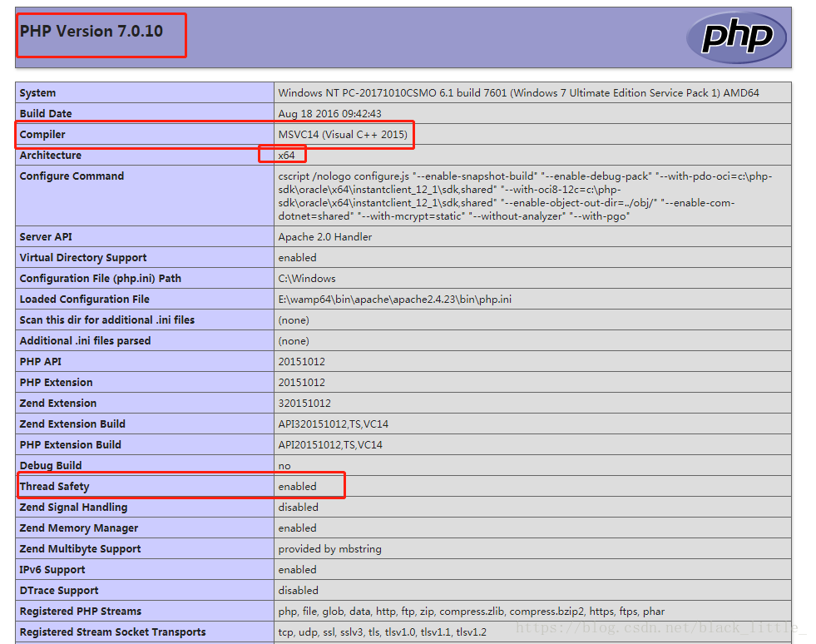
Task: Click '(none)' value for Additional .ini files parsed
Action: pyautogui.click(x=294, y=341)
